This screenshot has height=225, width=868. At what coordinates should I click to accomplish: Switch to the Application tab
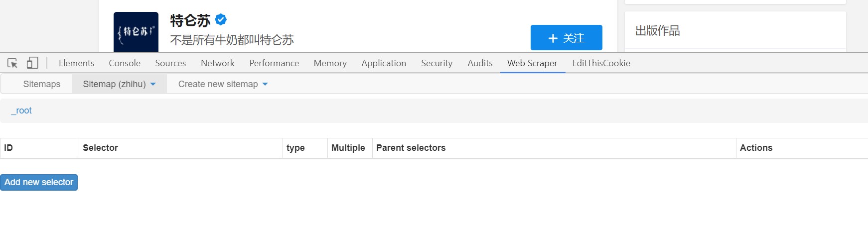coord(384,63)
